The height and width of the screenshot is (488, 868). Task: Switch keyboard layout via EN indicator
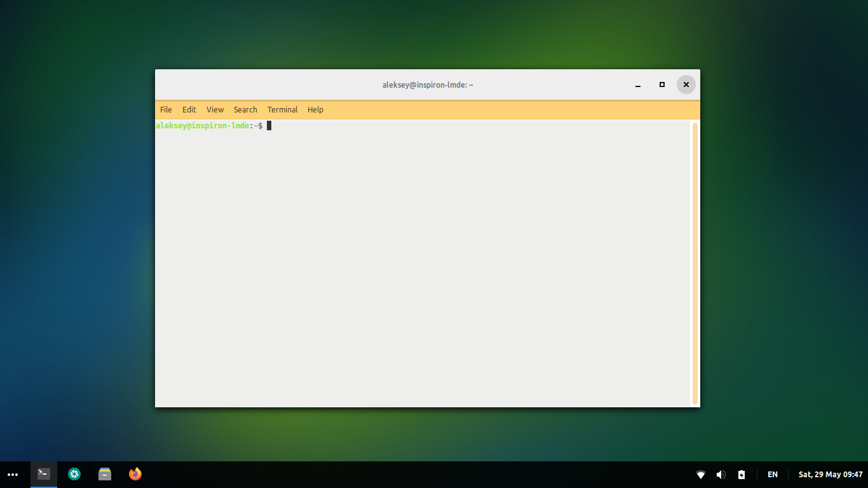pos(773,475)
